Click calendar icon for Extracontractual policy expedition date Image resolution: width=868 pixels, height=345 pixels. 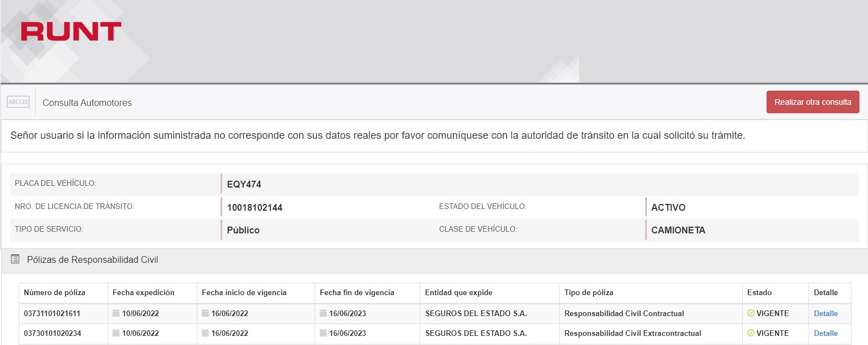coord(116,333)
